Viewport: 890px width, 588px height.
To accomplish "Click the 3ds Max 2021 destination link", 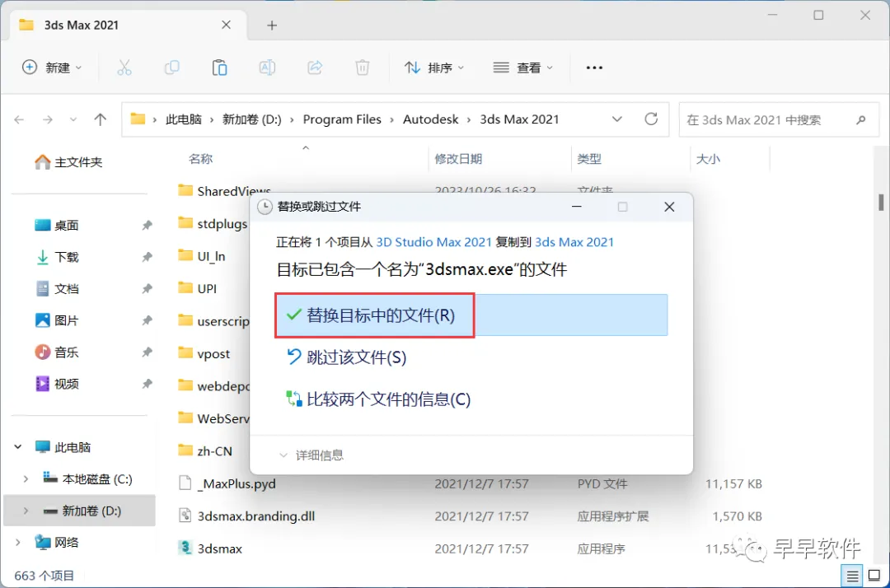I will 574,242.
